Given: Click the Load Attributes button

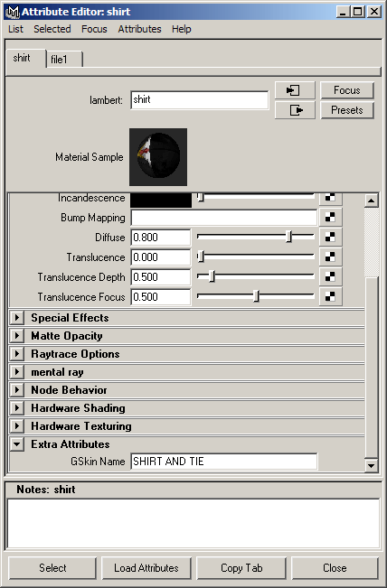Looking at the screenshot, I should (x=146, y=568).
